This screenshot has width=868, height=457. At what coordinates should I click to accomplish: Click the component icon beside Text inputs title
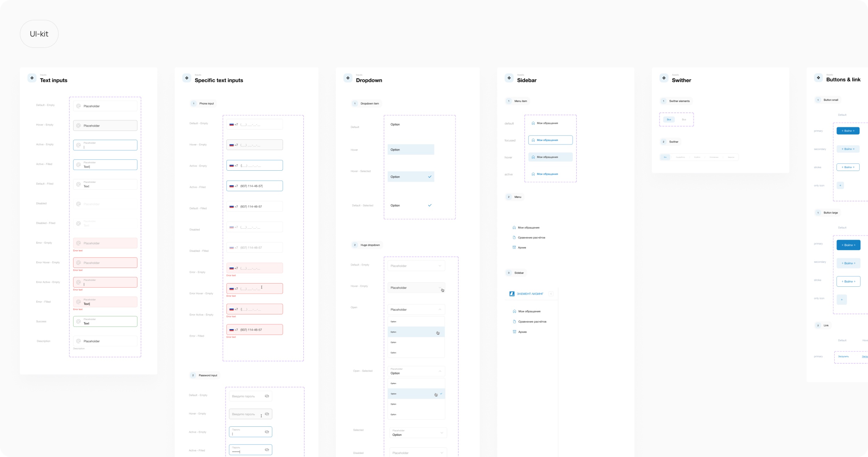click(x=32, y=78)
